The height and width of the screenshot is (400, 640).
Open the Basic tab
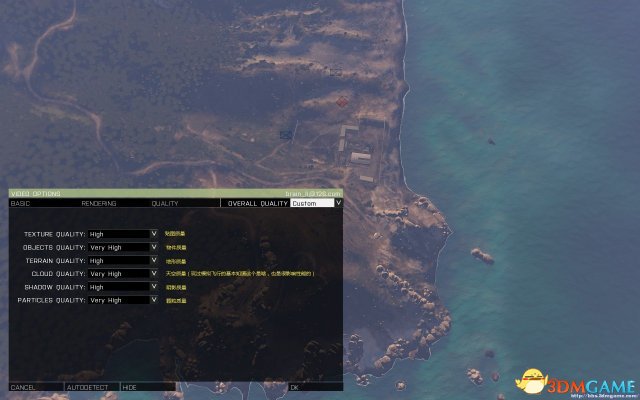tap(20, 203)
